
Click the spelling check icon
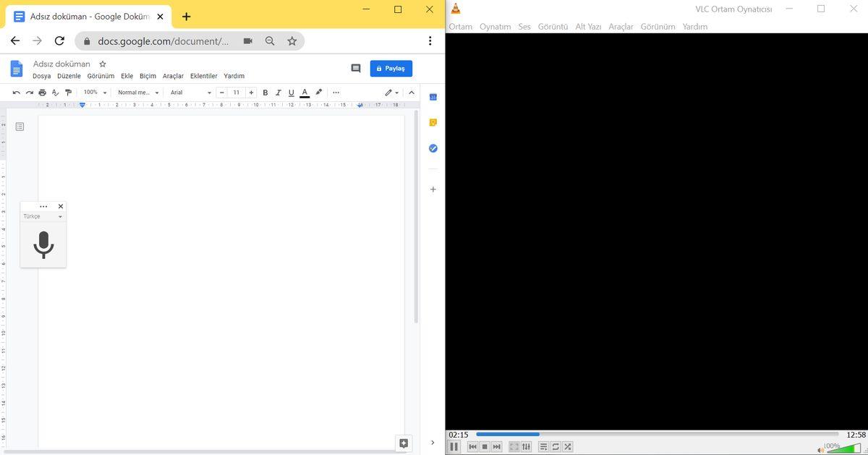click(x=55, y=93)
